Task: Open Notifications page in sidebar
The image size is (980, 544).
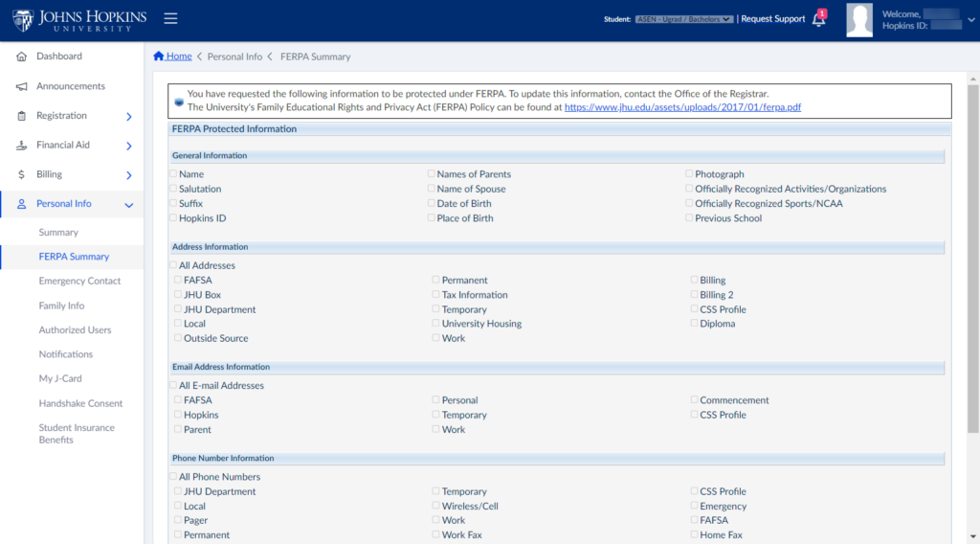Action: (x=66, y=354)
